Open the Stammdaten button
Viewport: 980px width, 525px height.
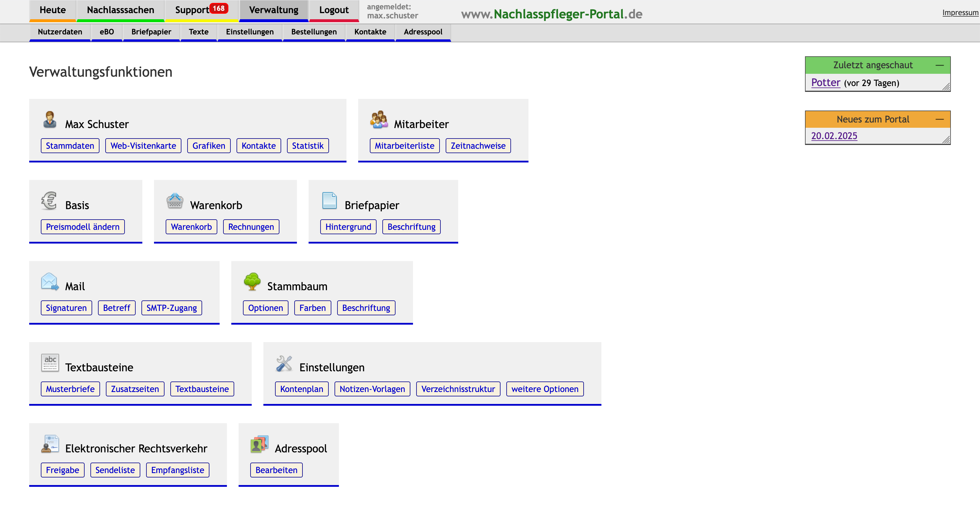tap(70, 146)
